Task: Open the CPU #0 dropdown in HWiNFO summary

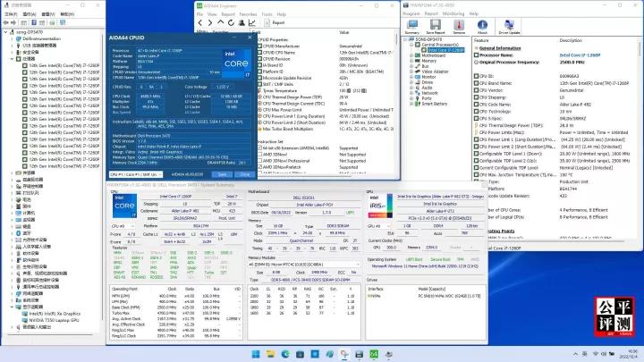Action: coord(123,226)
